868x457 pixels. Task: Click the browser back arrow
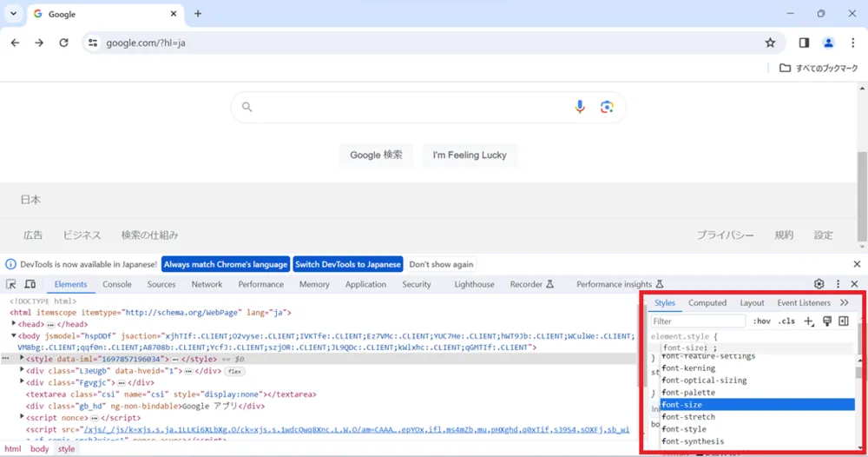[x=15, y=43]
